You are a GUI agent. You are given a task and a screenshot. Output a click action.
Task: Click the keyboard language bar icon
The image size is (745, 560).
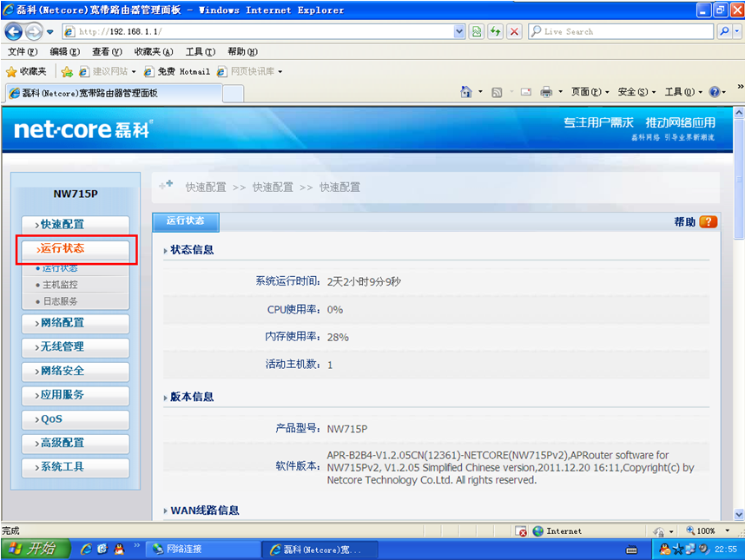[x=631, y=550]
